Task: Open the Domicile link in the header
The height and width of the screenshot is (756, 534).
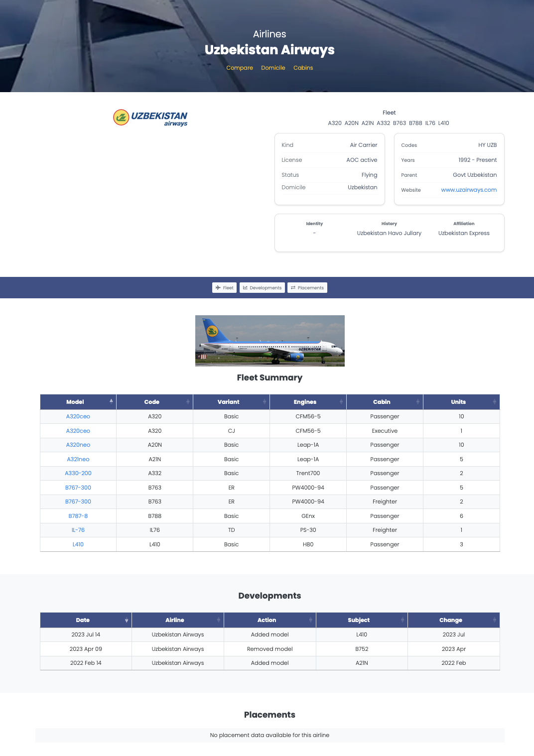Action: (273, 68)
